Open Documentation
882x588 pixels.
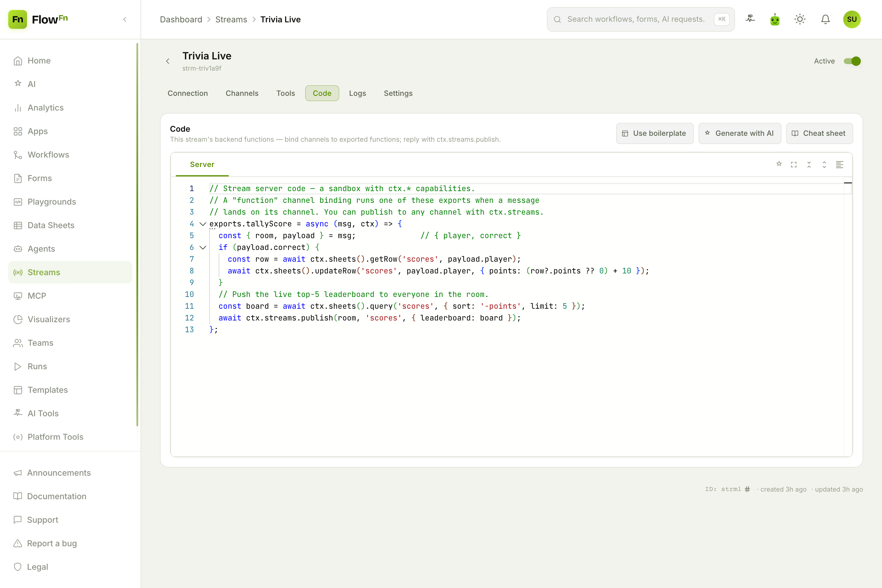70,496
